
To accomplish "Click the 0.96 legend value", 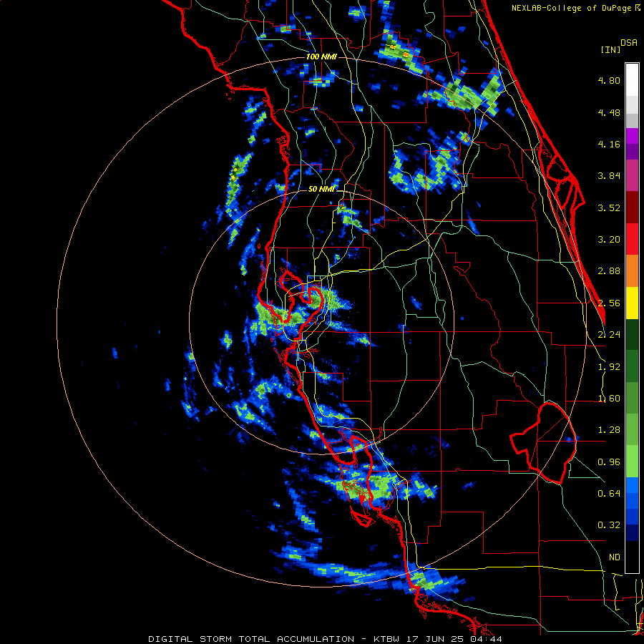I will pos(609,462).
